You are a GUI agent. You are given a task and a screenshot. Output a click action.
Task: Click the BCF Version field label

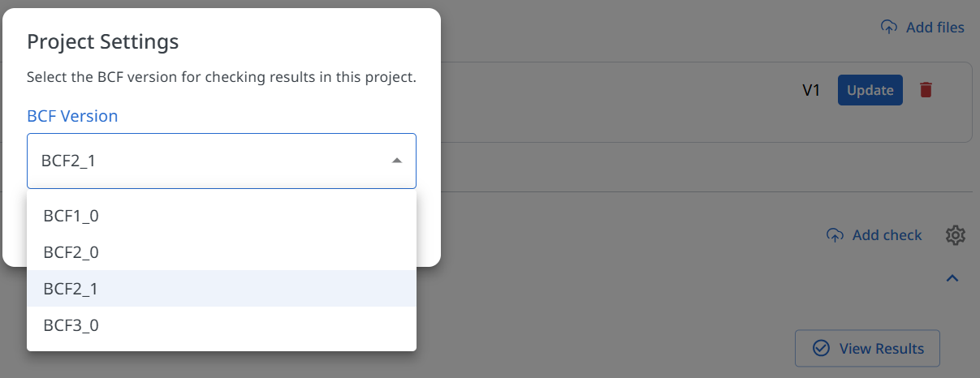[x=72, y=116]
